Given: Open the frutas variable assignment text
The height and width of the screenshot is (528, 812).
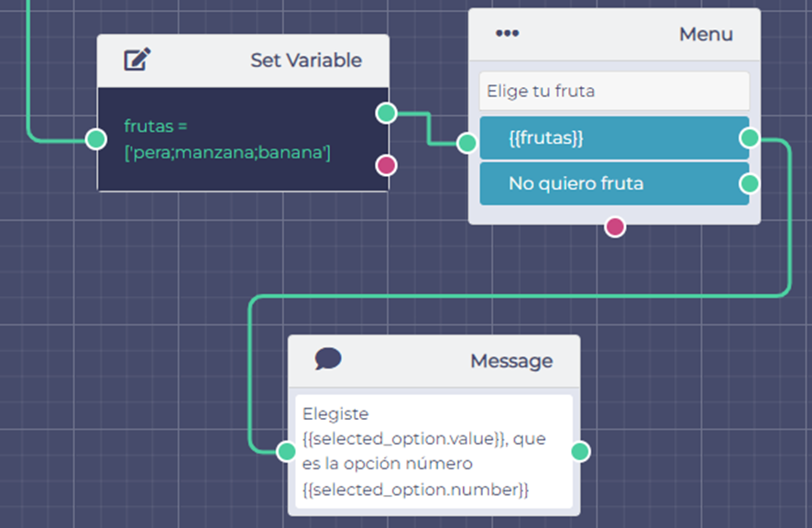Looking at the screenshot, I should 227,139.
